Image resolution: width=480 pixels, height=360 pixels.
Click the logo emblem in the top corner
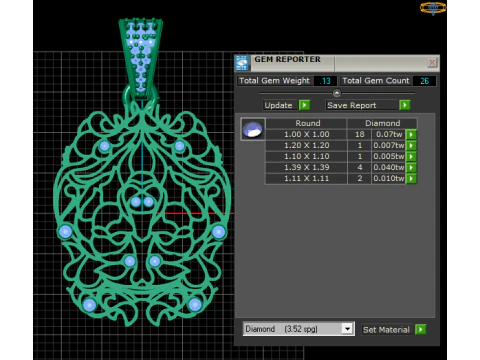[433, 8]
